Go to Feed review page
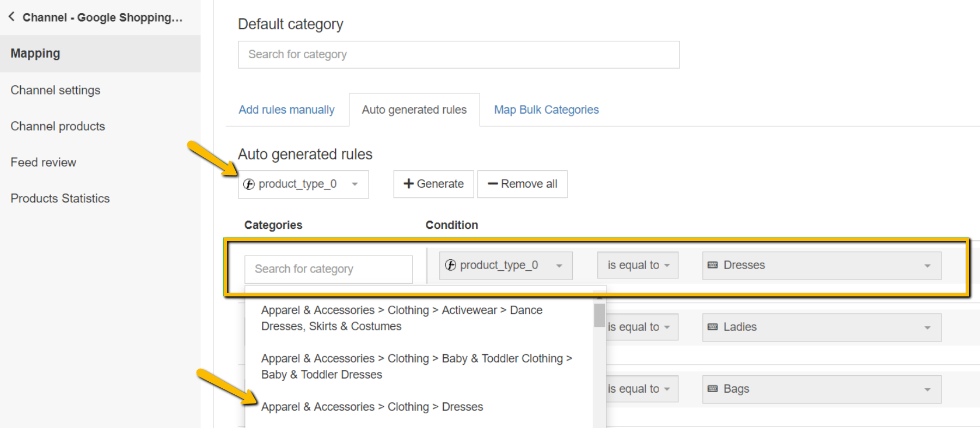980x428 pixels. 44,163
